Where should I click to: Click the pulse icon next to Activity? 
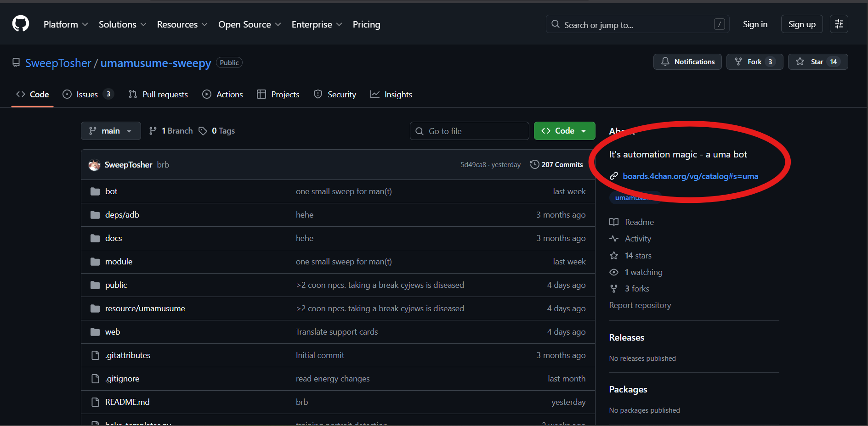(x=614, y=239)
